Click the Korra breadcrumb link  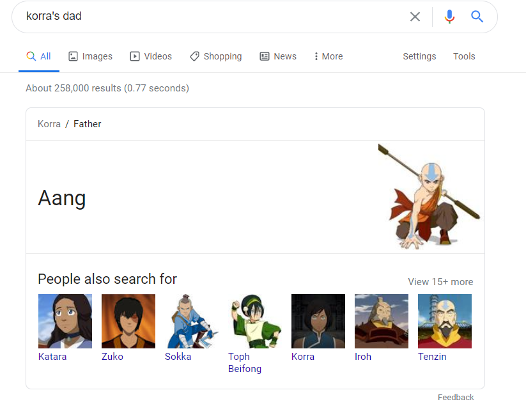pyautogui.click(x=49, y=123)
